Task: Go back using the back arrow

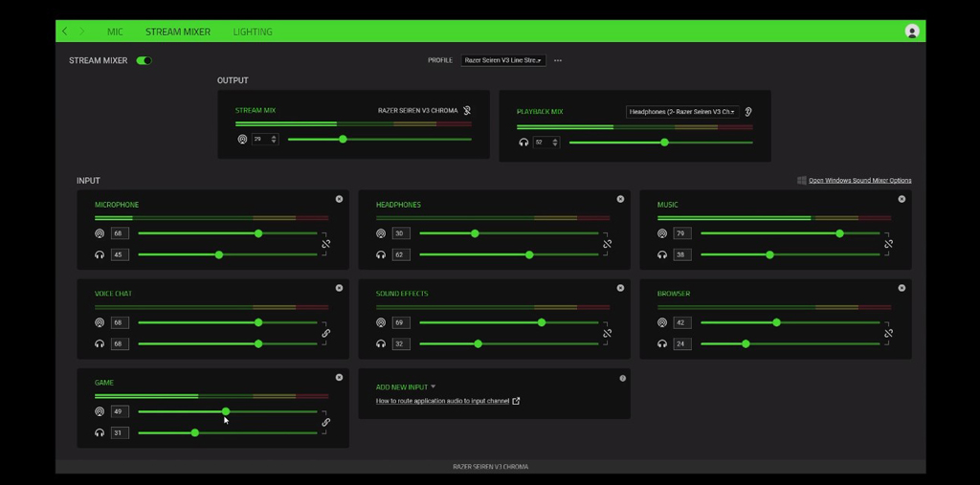Action: point(64,32)
